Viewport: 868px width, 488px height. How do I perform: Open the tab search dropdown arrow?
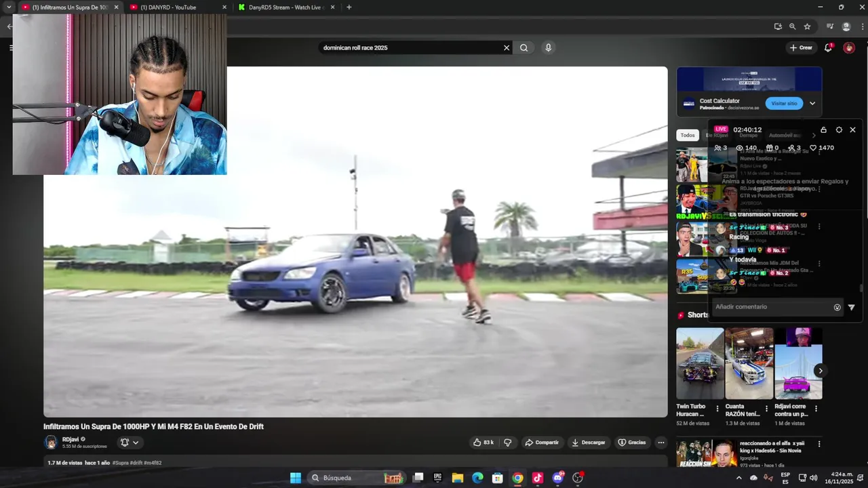9,7
